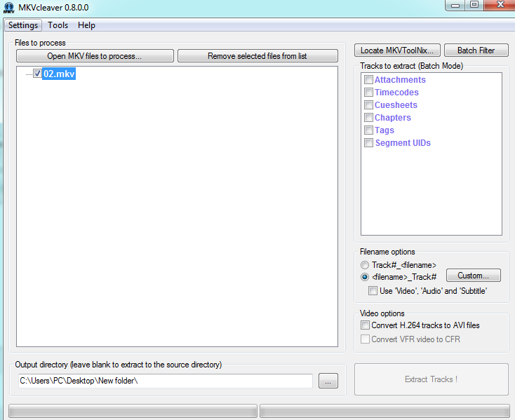Close the MKVcleaver window

(x=500, y=5)
